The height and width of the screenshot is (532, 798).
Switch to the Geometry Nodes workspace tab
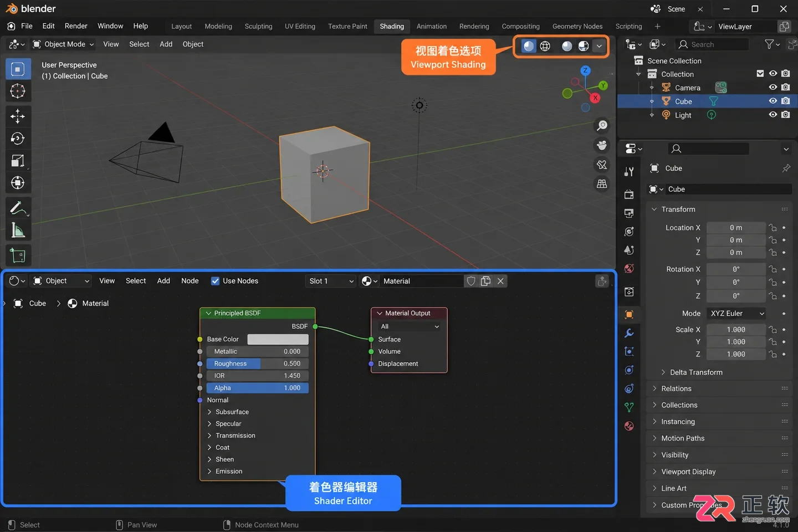click(x=577, y=27)
